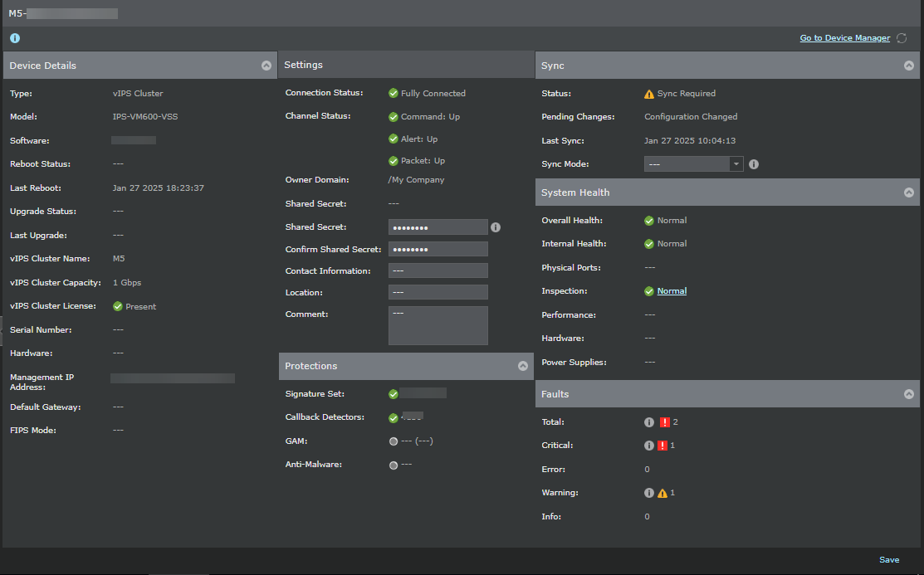This screenshot has height=575, width=924.
Task: Collapse the Device Details panel
Action: pos(266,66)
